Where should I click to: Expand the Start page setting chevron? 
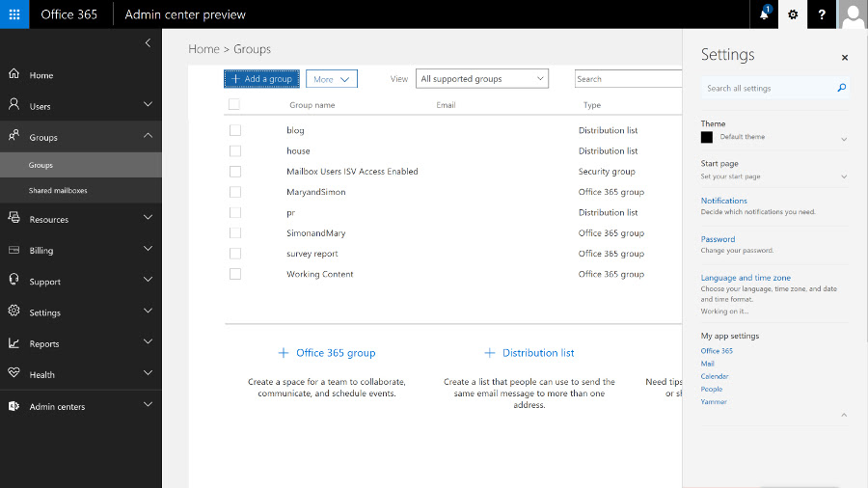(x=844, y=176)
